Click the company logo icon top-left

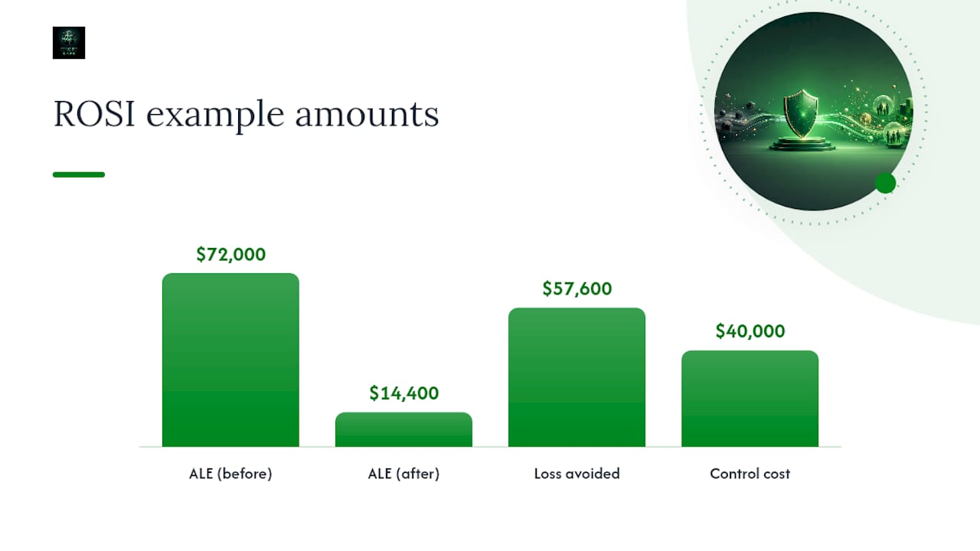[x=69, y=43]
